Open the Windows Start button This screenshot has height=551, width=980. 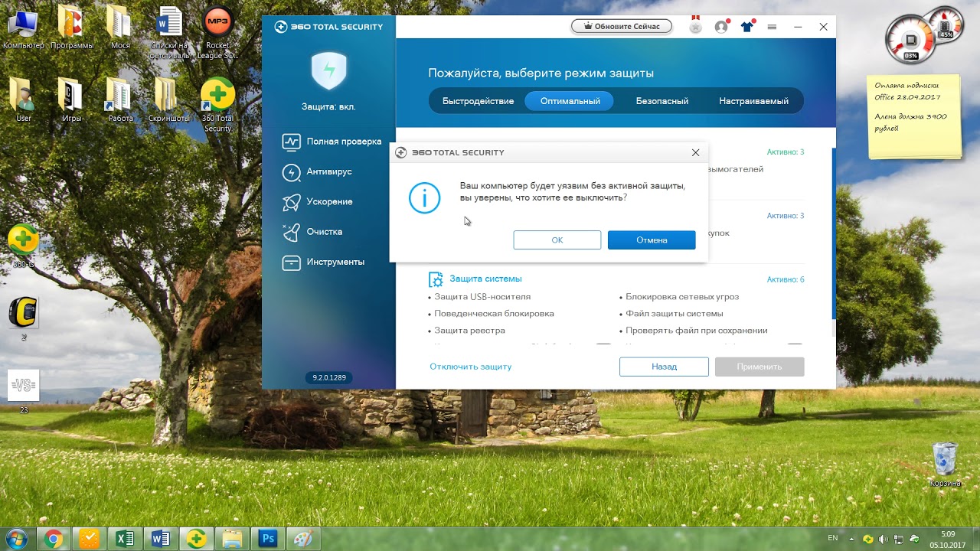pyautogui.click(x=16, y=539)
